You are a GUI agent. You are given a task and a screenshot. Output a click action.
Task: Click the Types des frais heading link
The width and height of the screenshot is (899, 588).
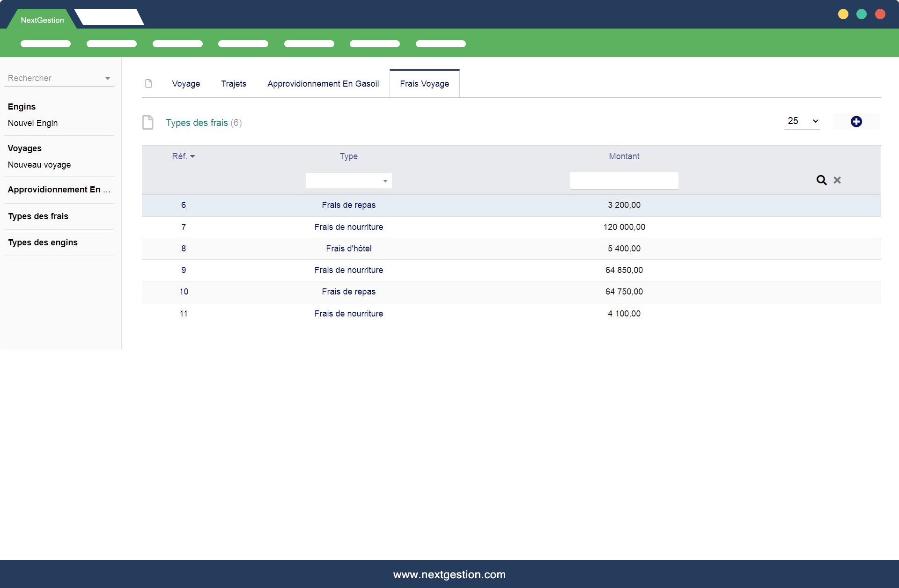point(197,123)
